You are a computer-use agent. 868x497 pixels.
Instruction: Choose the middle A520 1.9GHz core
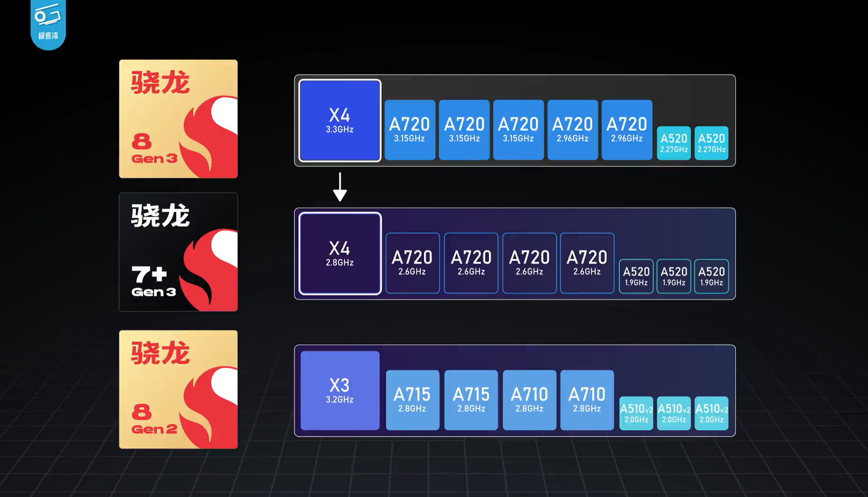pyautogui.click(x=674, y=276)
